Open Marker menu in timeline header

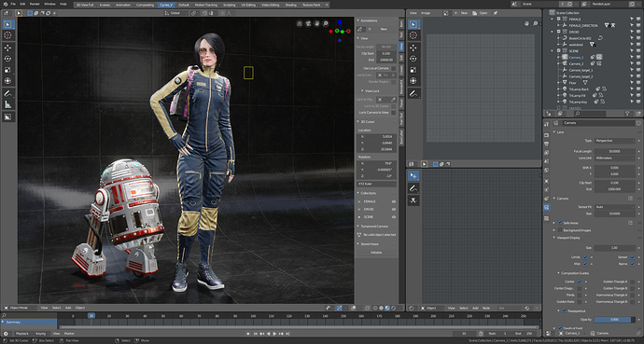tap(69, 334)
